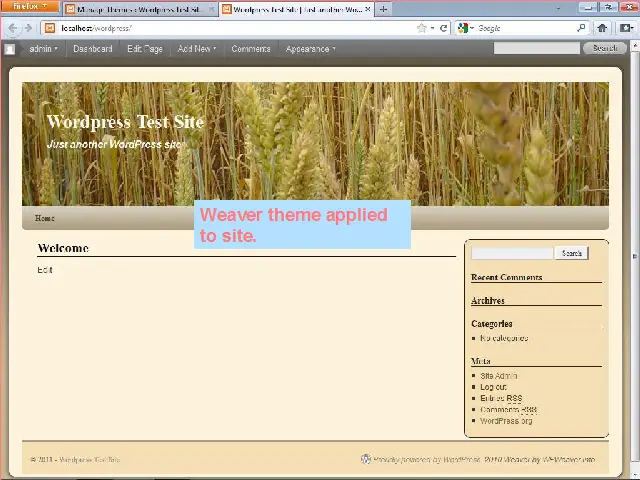Open the tab list dropdown arrow
Viewport: 640px width, 480px height.
pyautogui.click(x=558, y=9)
